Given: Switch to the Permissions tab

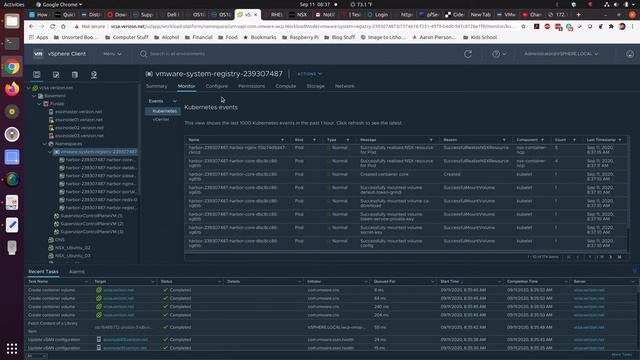Looking at the screenshot, I should [251, 86].
